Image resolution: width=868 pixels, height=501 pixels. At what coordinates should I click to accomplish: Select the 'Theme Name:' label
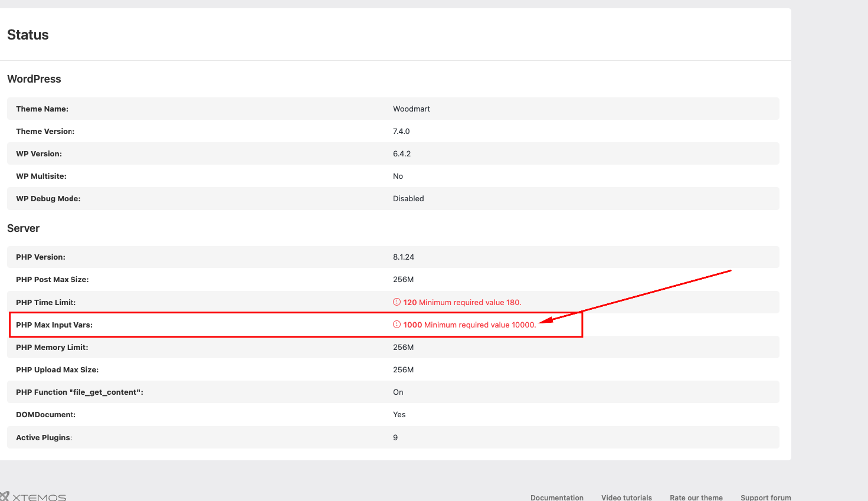pyautogui.click(x=42, y=109)
